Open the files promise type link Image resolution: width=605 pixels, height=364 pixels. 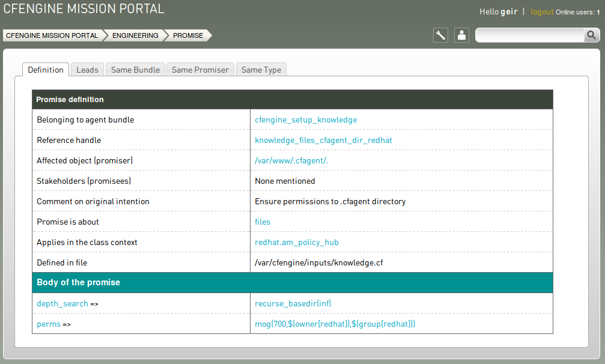tap(263, 222)
